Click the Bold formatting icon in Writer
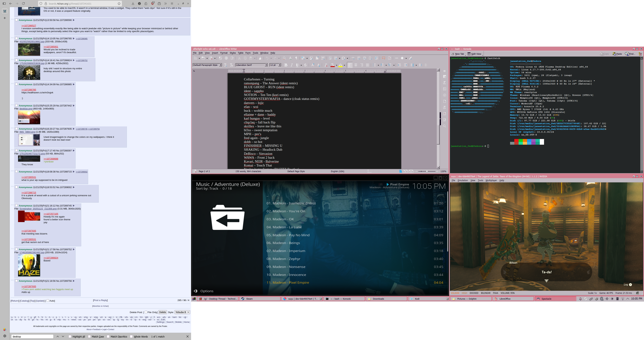This screenshot has height=340, width=644. coord(286,65)
